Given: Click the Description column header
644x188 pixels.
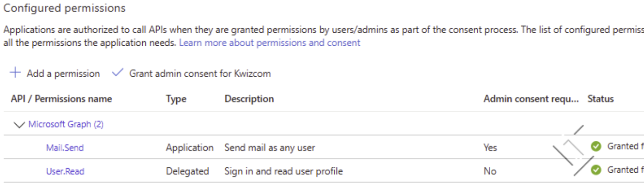Looking at the screenshot, I should point(249,99).
